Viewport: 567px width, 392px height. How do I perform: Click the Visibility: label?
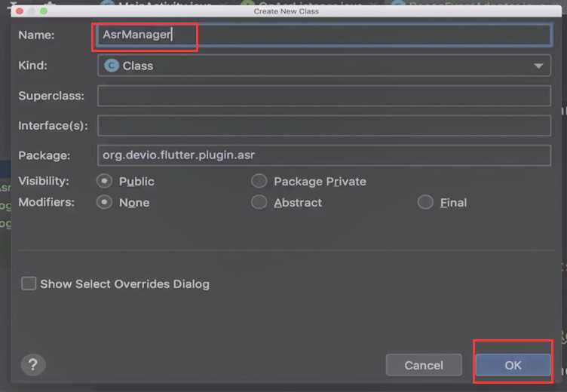[44, 181]
